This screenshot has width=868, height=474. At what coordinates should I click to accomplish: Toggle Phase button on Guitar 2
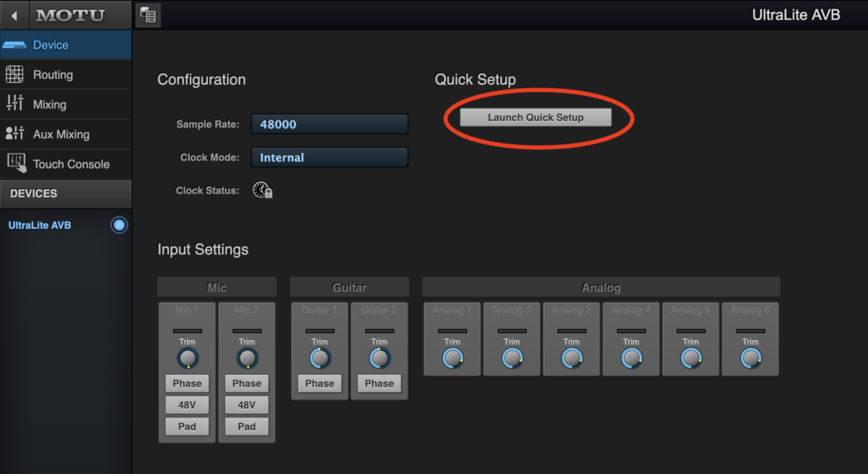[379, 383]
